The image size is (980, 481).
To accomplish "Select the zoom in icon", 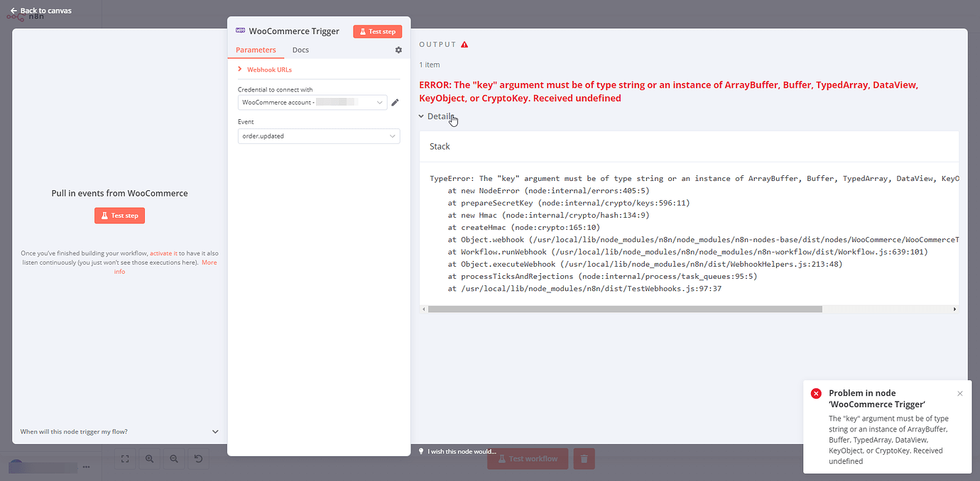I will (149, 458).
